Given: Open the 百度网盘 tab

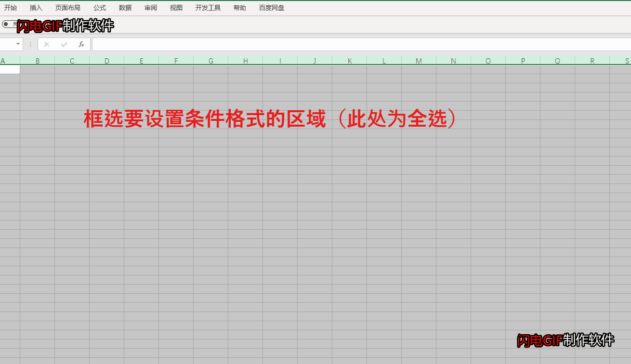Looking at the screenshot, I should [272, 8].
